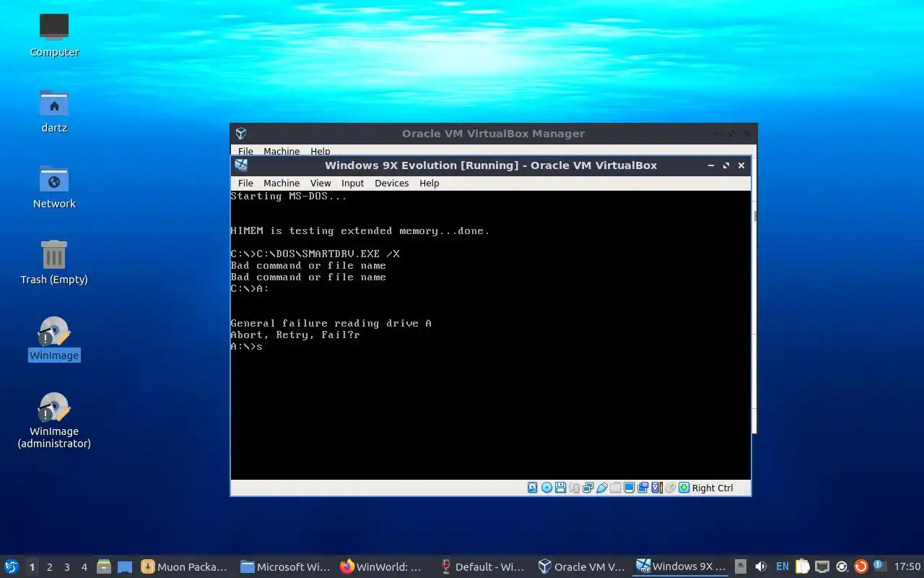924x578 pixels.
Task: Click the CPU/virtualization V indicator in status bar
Action: (x=657, y=488)
